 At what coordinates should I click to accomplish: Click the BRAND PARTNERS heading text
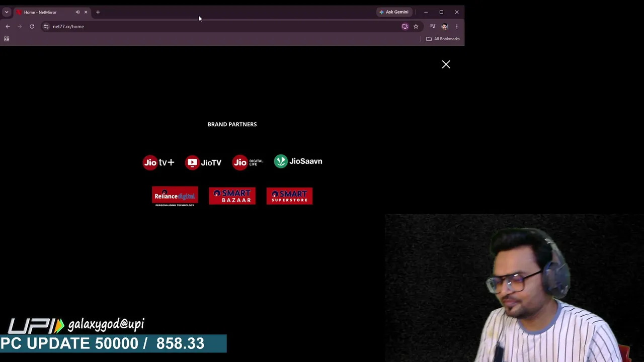coord(232,124)
